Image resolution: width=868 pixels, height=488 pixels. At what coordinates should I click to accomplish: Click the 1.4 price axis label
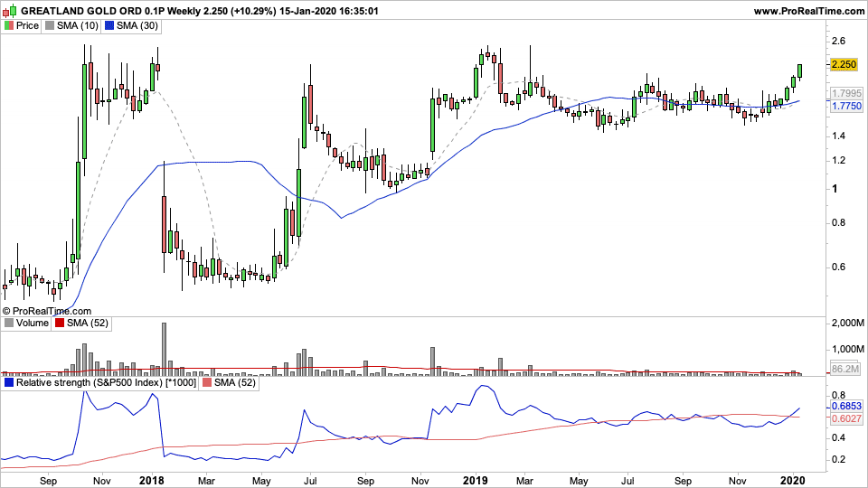point(839,136)
